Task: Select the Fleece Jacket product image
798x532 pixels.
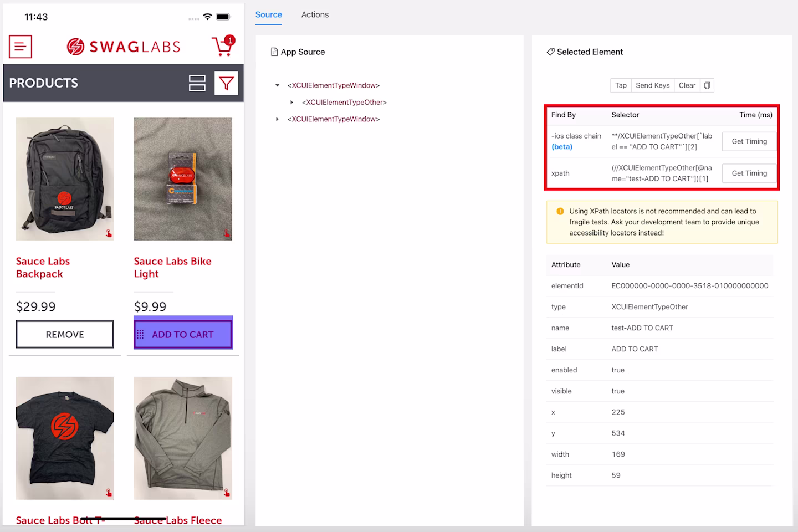Action: tap(183, 438)
